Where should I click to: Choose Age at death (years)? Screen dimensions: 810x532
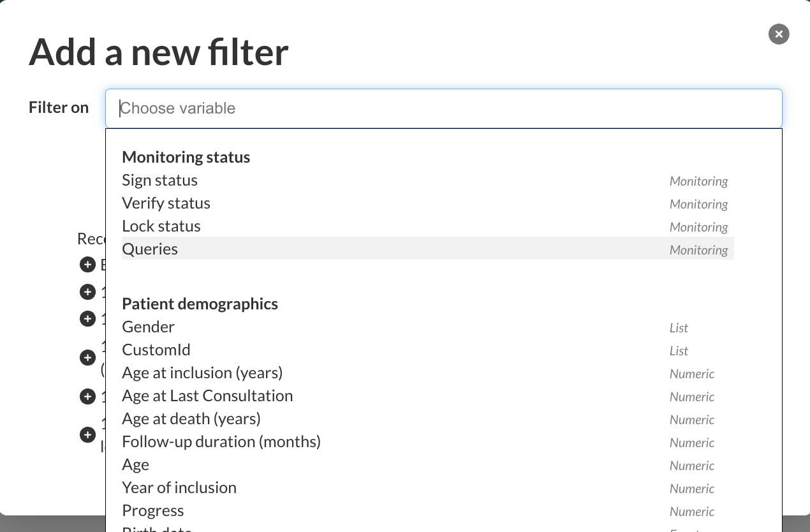coord(191,419)
